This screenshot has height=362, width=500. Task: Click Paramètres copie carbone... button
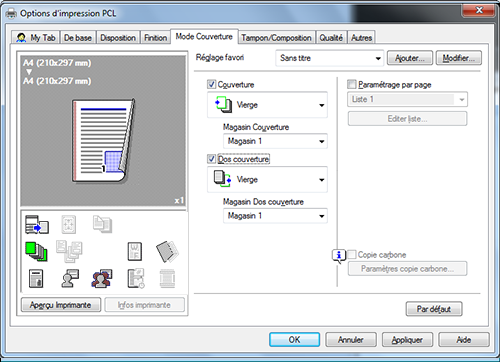pyautogui.click(x=407, y=269)
